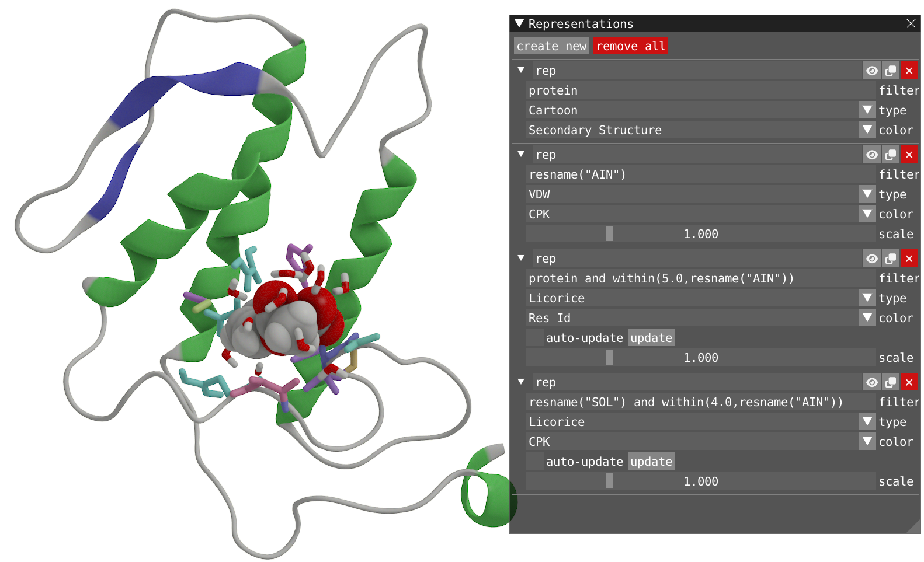Viewport: 924px width, 562px height.
Task: Adjust the Res Id Licorice scale slider
Action: coord(700,358)
